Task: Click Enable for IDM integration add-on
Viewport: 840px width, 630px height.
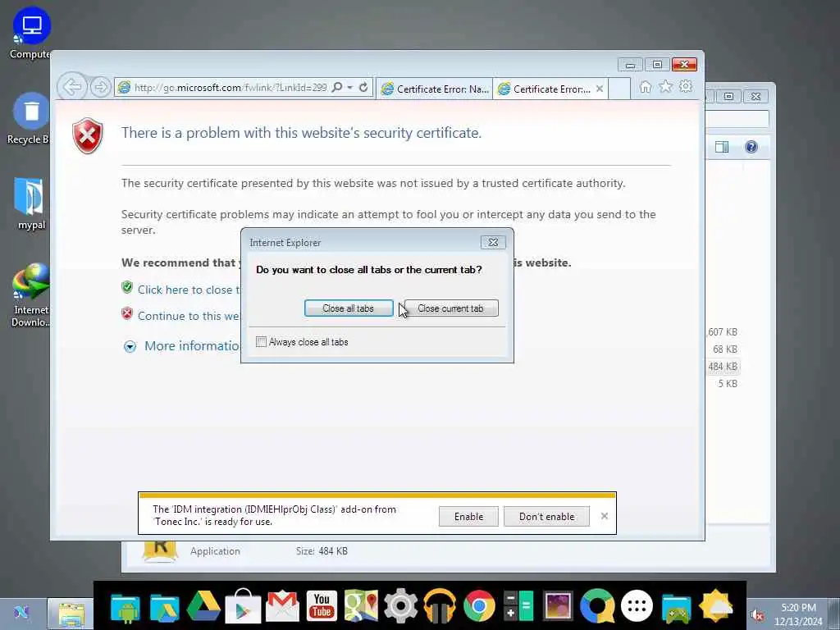Action: [468, 517]
